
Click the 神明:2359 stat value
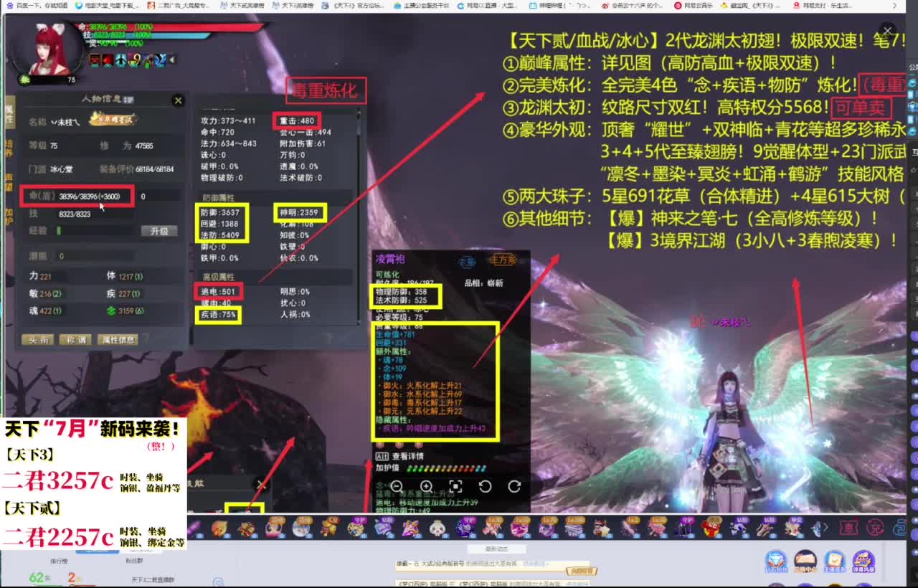tap(300, 212)
